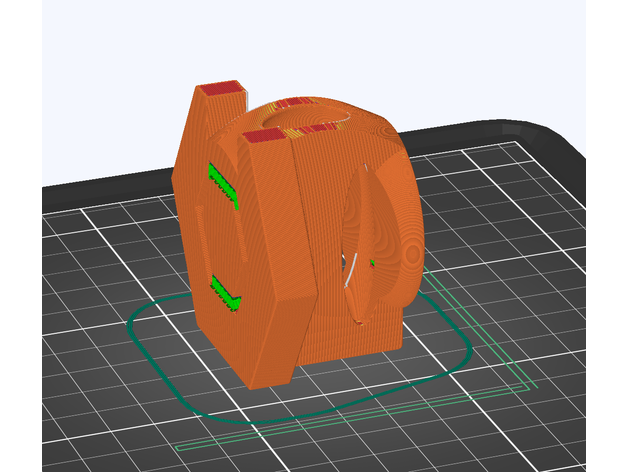Click the white background above the build plate
Viewport: 628px width, 472px height.
(x=400, y=50)
